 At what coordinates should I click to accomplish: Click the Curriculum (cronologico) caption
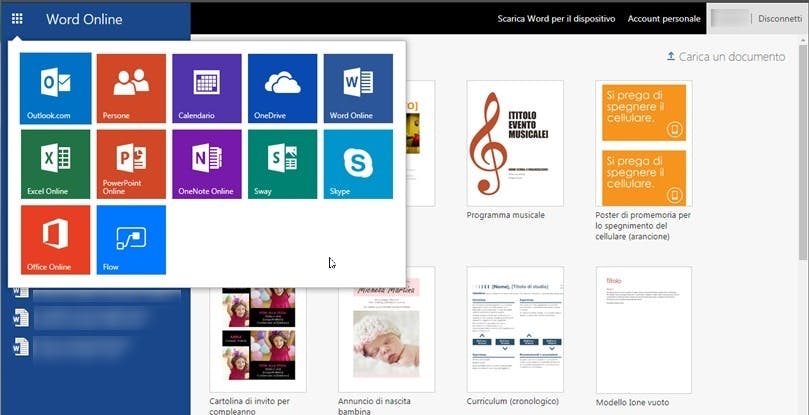coord(512,401)
